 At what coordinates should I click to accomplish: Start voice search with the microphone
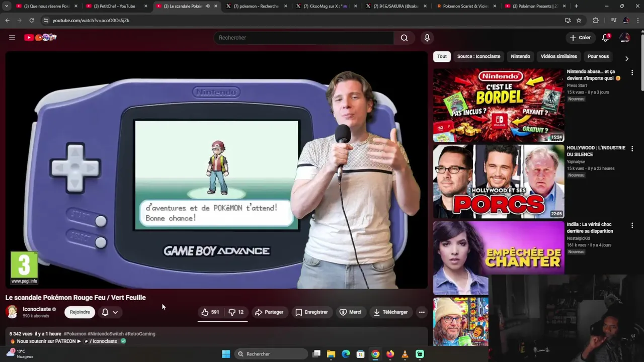(427, 38)
